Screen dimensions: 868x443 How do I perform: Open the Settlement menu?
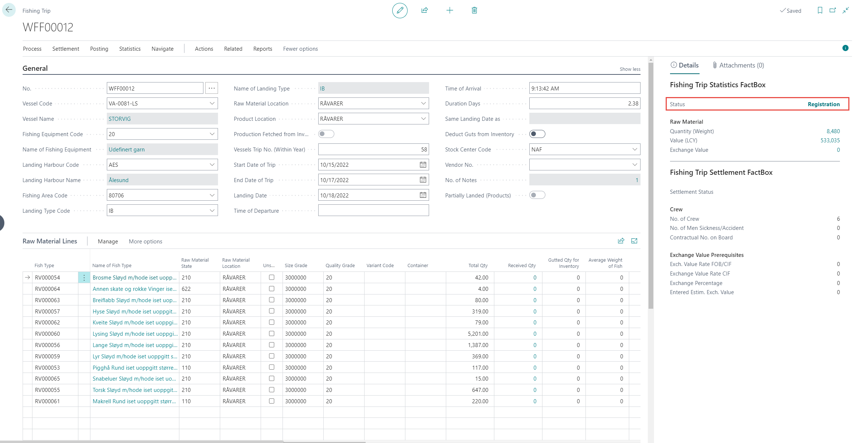pos(66,49)
